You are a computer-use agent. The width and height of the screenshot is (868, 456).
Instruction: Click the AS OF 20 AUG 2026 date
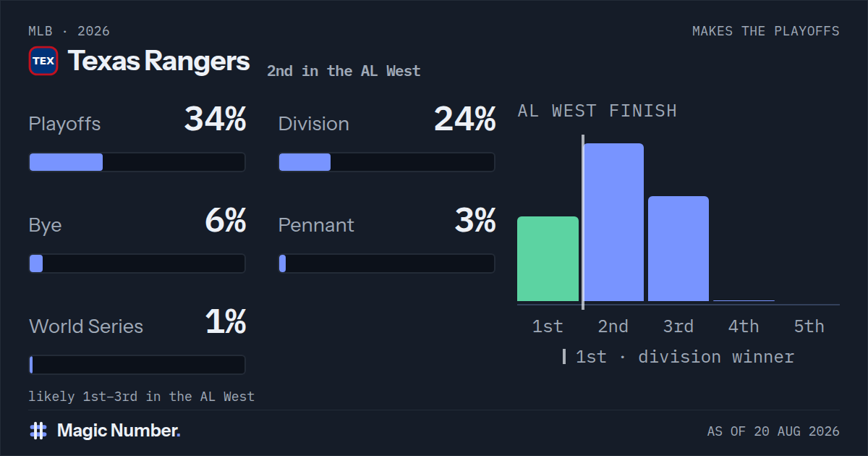(773, 431)
